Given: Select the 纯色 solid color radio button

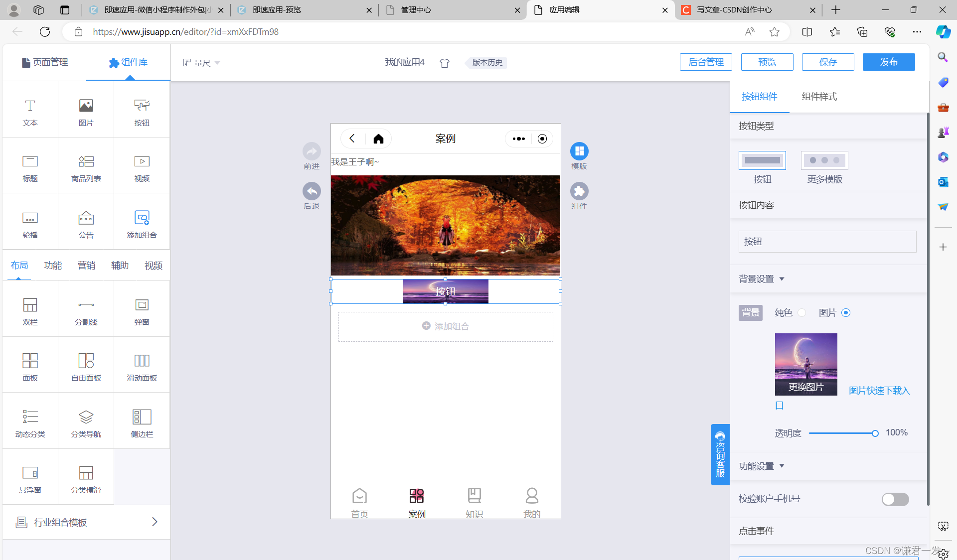Looking at the screenshot, I should (801, 313).
